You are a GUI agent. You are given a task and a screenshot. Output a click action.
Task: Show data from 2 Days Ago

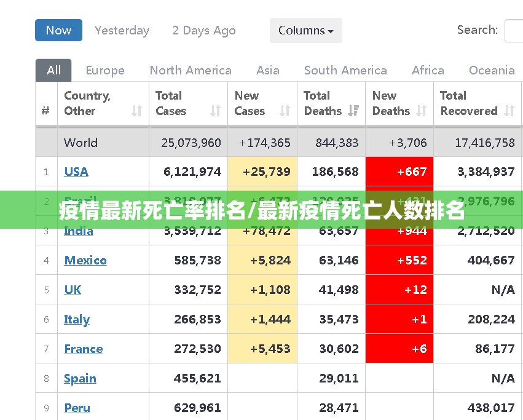click(x=203, y=30)
